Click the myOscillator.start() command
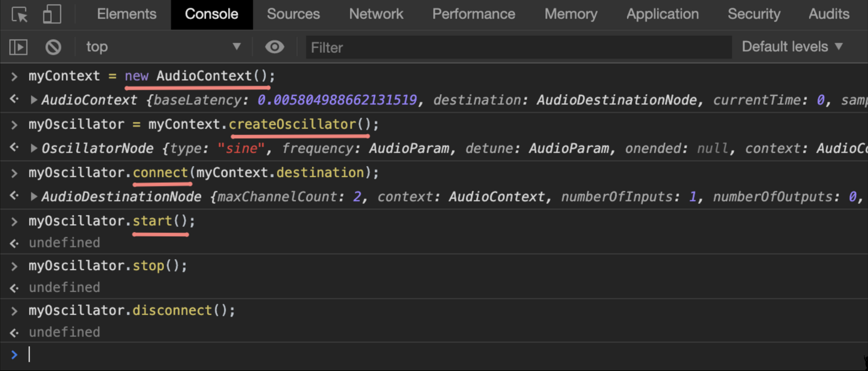 (x=111, y=221)
